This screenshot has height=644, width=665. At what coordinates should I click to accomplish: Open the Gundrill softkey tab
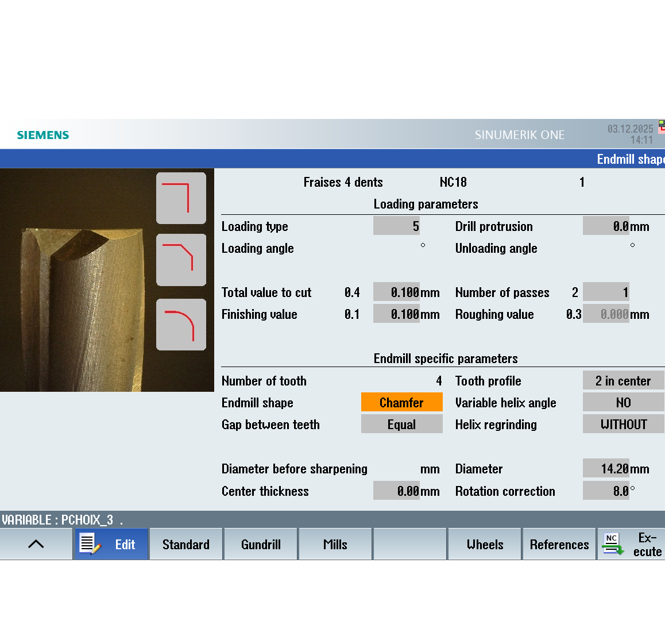tap(261, 544)
